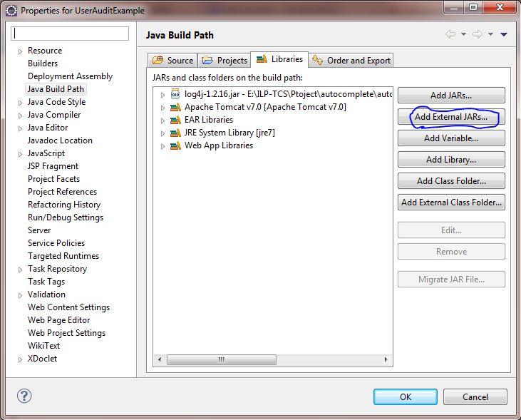
Task: Switch to the Source tab
Action: point(172,61)
